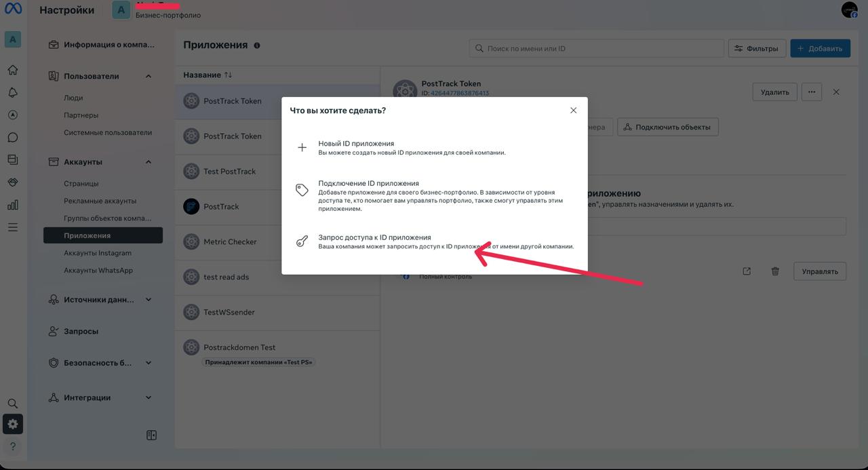868x470 pixels.
Task: Open the 'Фильтры' button
Action: coord(757,48)
